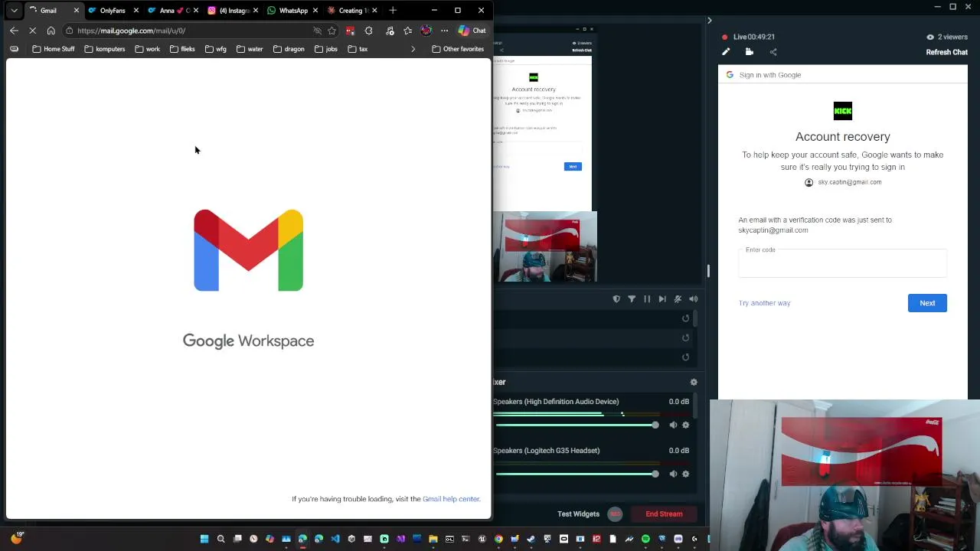
Task: Switch to the OnlyFans tab
Action: (x=113, y=11)
